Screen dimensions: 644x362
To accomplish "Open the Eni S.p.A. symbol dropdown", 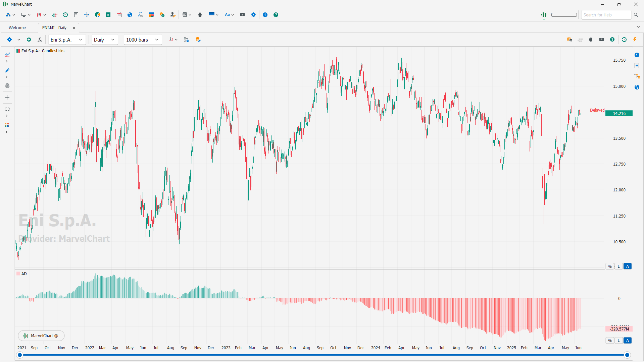I will [x=67, y=40].
